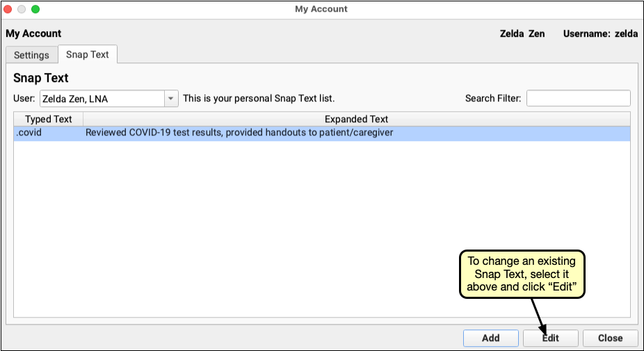The width and height of the screenshot is (644, 351).
Task: Close the window with the red button
Action: (x=10, y=9)
